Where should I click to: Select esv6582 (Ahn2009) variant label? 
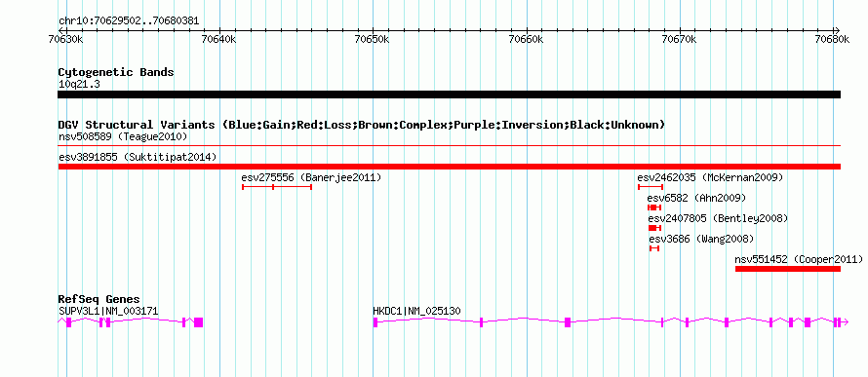696,198
